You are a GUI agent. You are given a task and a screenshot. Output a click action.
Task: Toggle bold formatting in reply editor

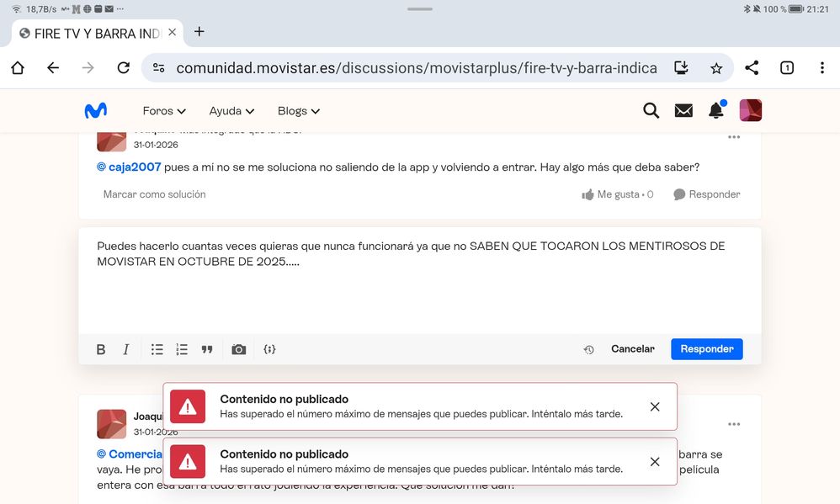[101, 349]
